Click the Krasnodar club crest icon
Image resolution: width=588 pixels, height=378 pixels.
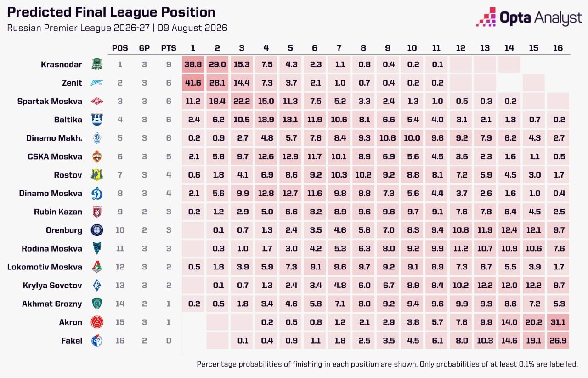coord(97,64)
